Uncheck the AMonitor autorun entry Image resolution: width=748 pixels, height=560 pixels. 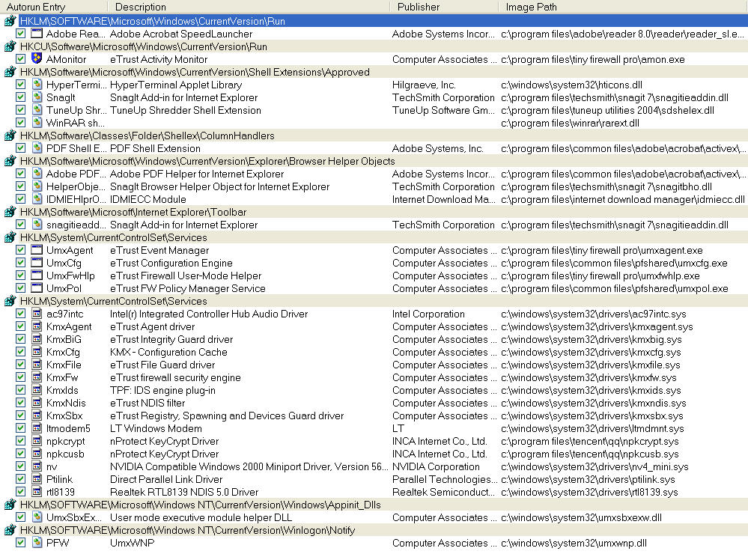coord(20,58)
